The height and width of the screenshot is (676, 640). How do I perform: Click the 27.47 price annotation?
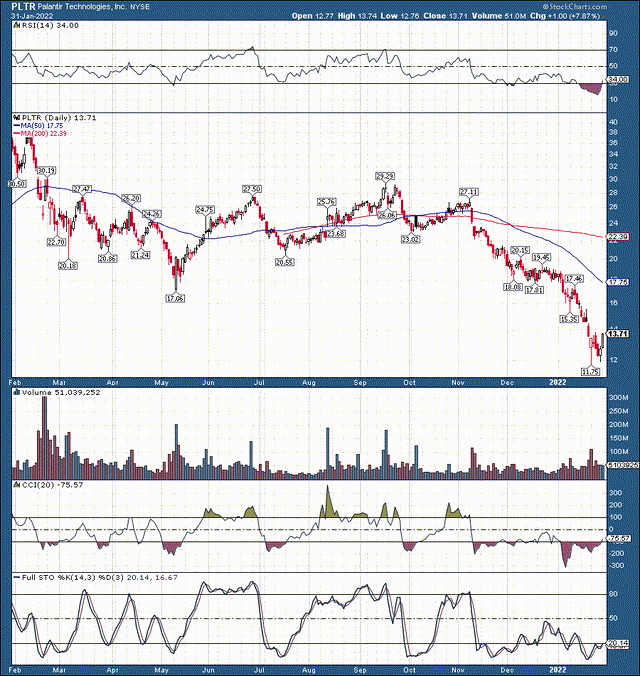[82, 189]
